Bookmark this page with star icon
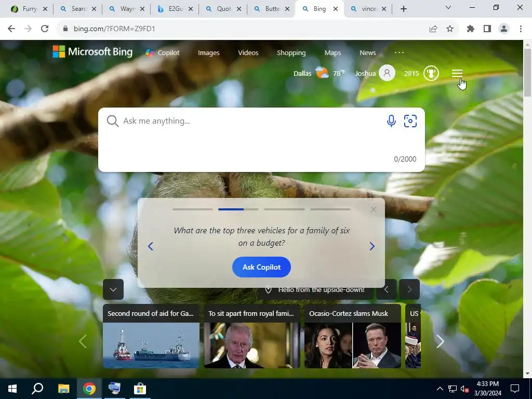The height and width of the screenshot is (399, 532). click(x=450, y=29)
